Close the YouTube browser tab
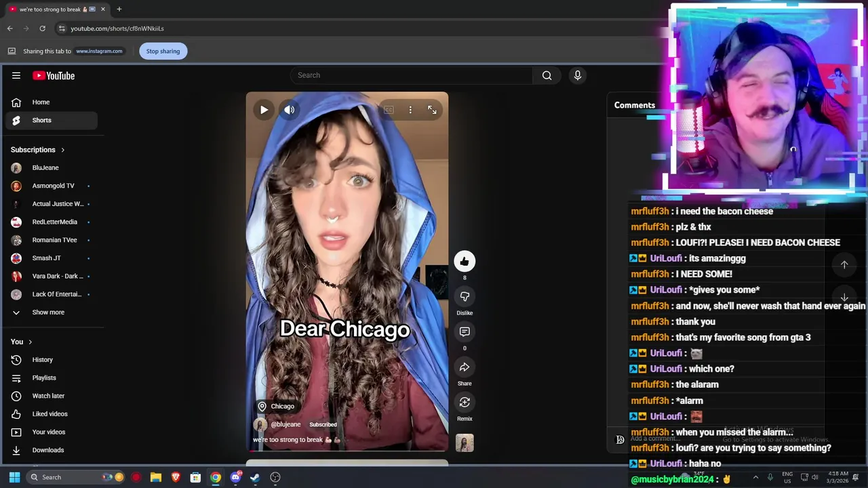The width and height of the screenshot is (868, 488). 103,9
